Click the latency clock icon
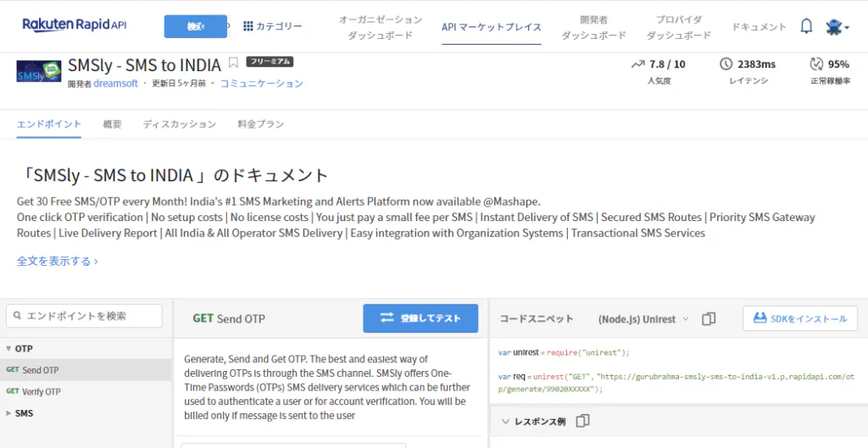868x448 pixels. tap(726, 64)
